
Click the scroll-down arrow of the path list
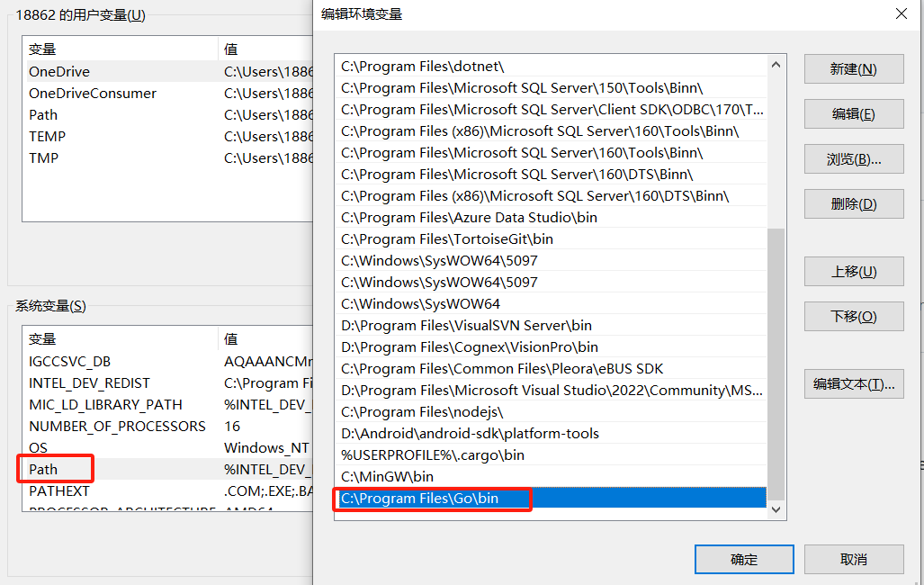pyautogui.click(x=776, y=510)
